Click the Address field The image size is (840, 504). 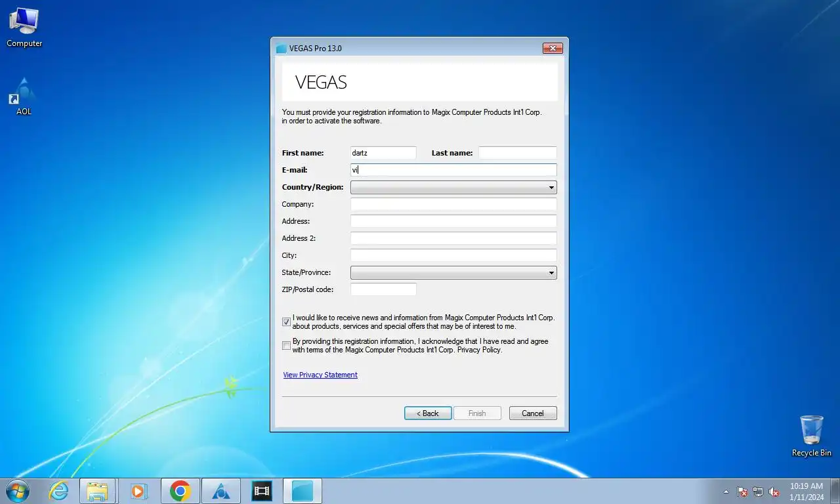click(453, 221)
